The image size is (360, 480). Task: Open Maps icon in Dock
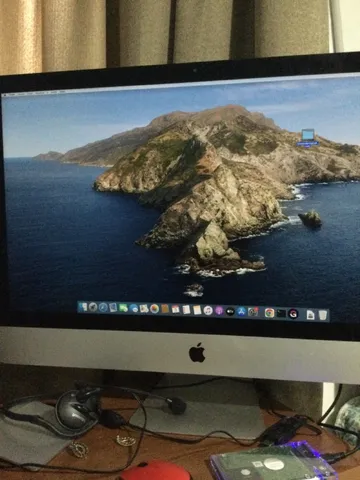(x=144, y=309)
